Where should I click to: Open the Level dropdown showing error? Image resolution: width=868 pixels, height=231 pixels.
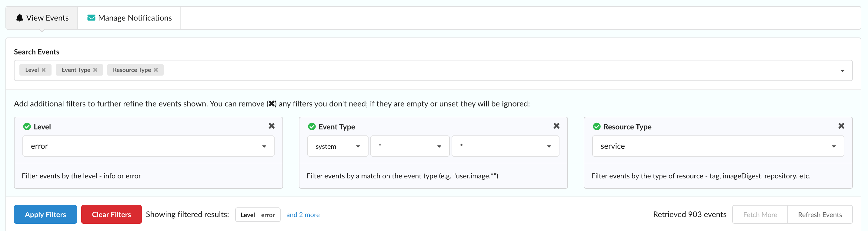pos(148,146)
